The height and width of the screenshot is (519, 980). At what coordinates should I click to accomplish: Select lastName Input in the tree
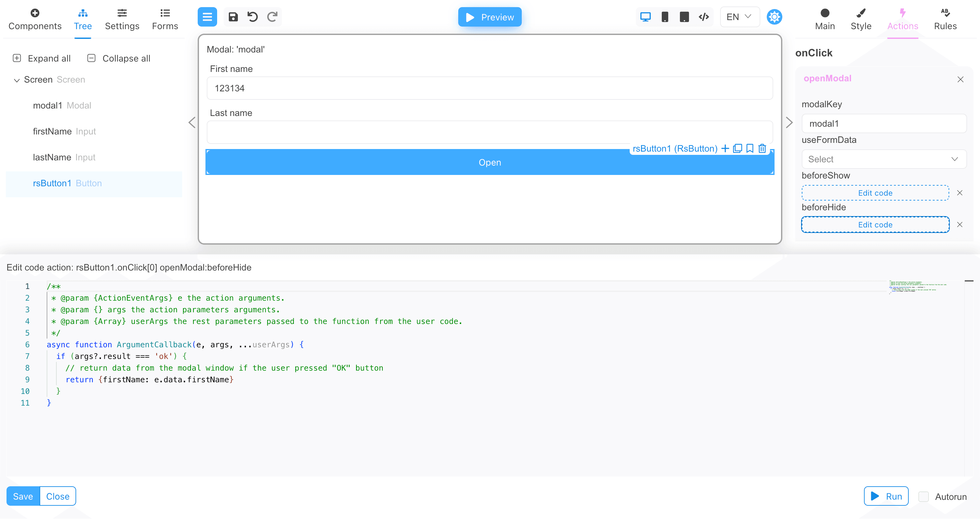[x=64, y=157]
